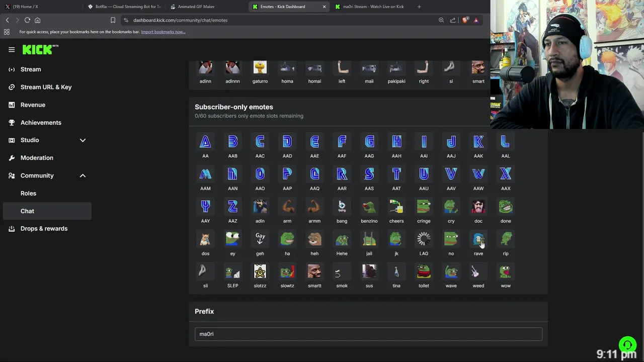Click the cringe pepe emote
644x362 pixels.
tap(424, 207)
